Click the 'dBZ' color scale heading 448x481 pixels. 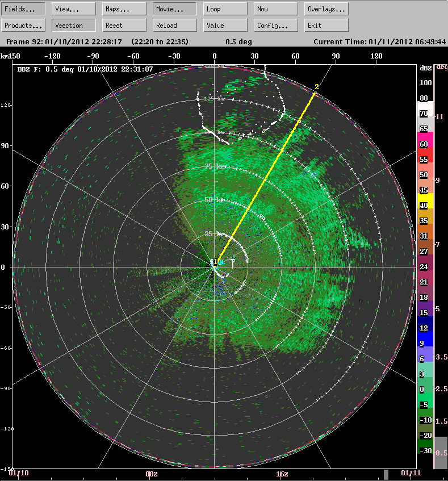click(x=426, y=68)
